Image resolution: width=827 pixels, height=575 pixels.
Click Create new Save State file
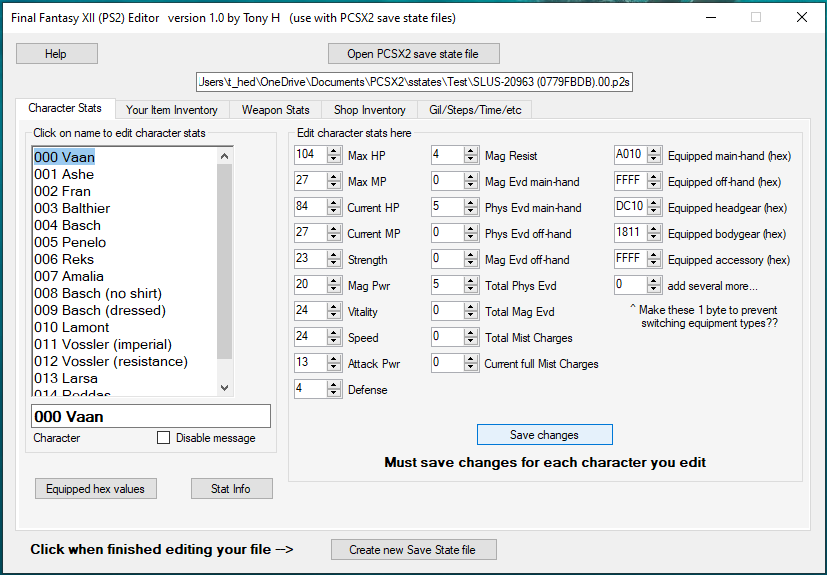click(x=413, y=550)
